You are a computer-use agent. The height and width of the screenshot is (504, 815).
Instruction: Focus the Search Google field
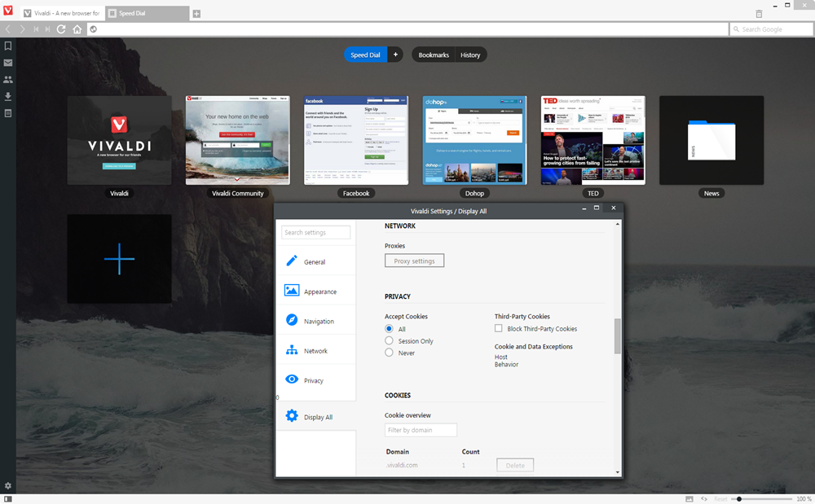[771, 29]
